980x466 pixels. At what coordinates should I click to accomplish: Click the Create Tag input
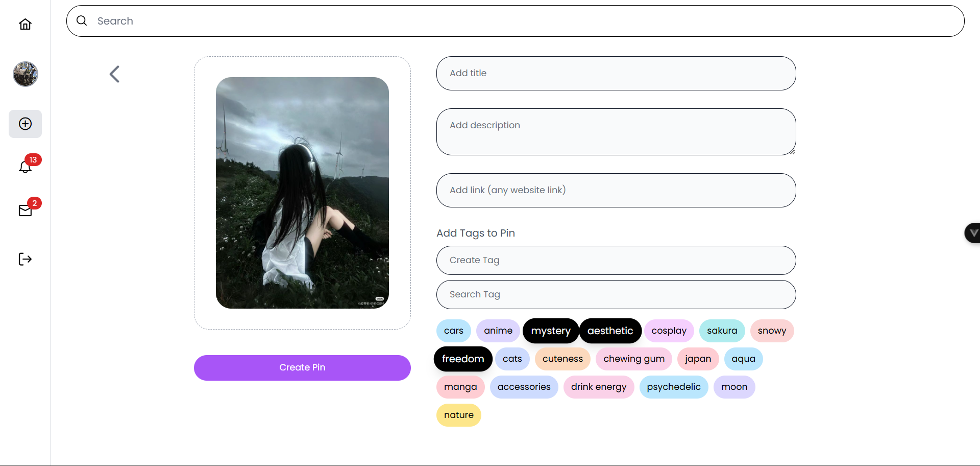click(x=616, y=260)
